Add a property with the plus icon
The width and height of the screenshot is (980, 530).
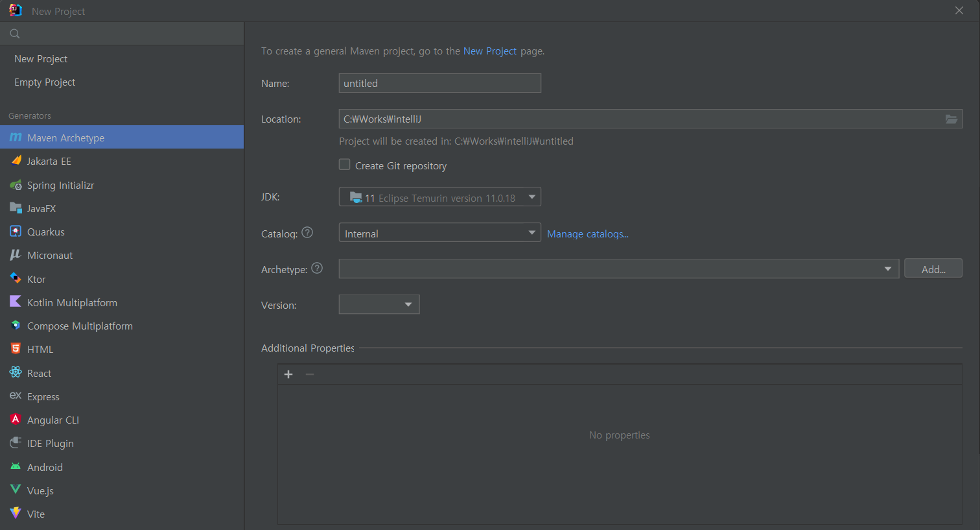(x=288, y=374)
